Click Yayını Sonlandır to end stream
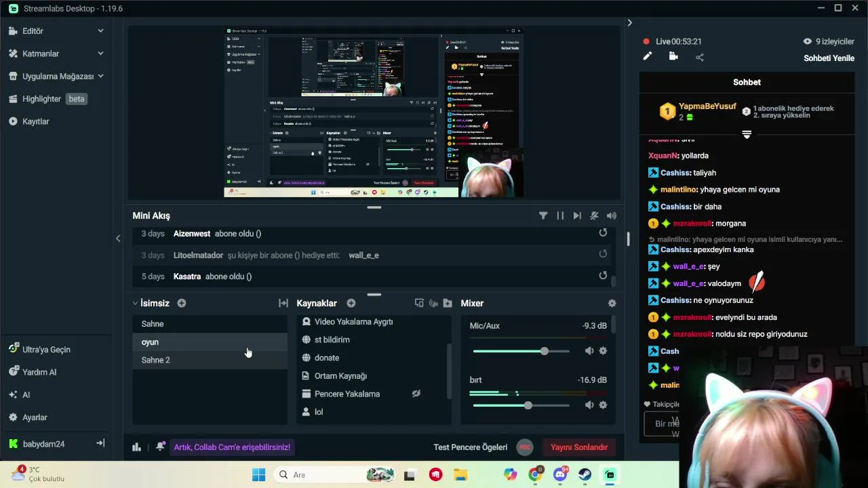868x488 pixels. 578,447
